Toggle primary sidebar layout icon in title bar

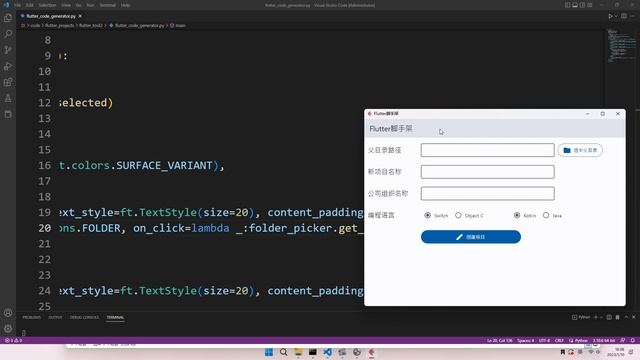click(567, 5)
